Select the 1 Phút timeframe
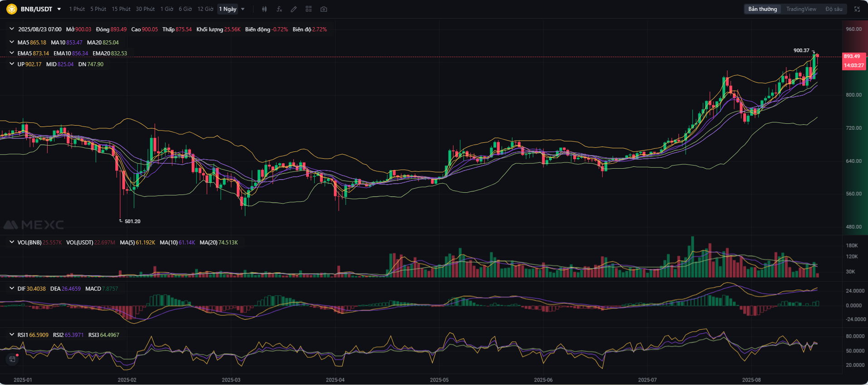This screenshot has width=868, height=385. pos(77,9)
